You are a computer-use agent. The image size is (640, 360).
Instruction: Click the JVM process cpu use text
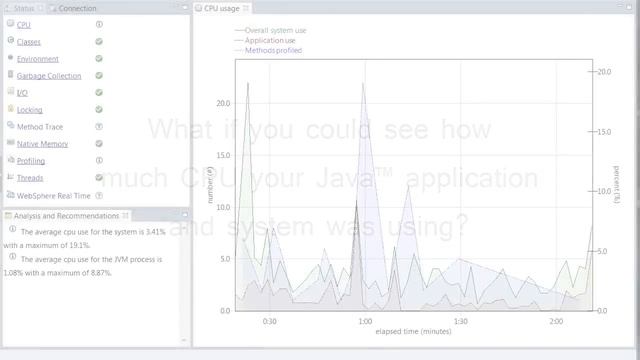(x=83, y=266)
